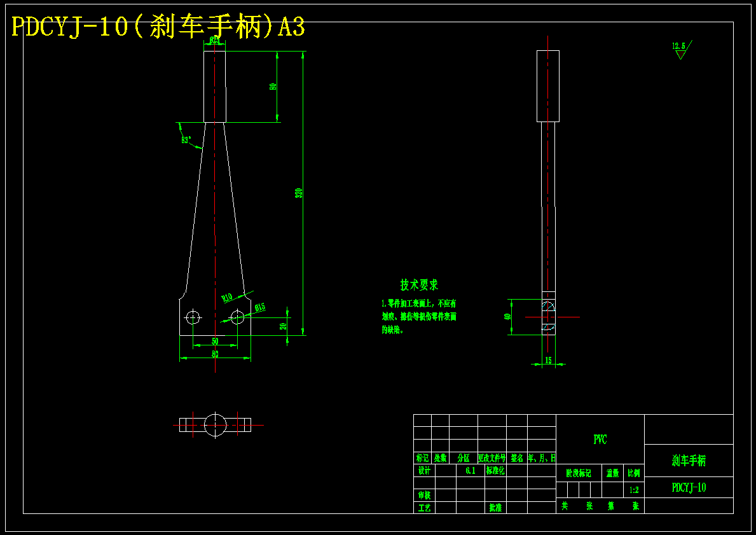Select the vertical 80 grip length dimension

[x=273, y=87]
